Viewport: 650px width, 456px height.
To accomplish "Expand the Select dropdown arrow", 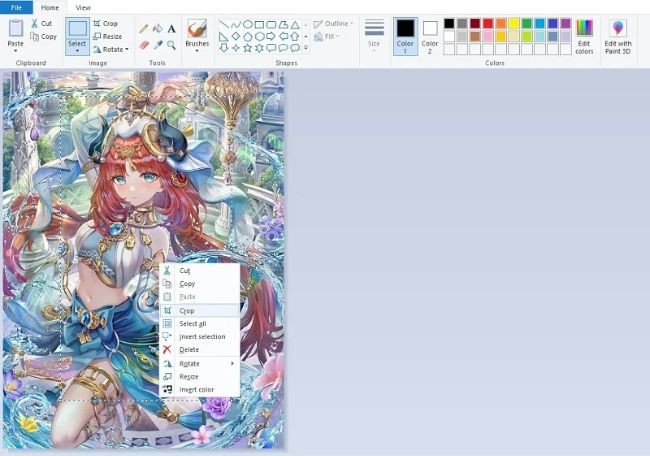I will tap(77, 51).
